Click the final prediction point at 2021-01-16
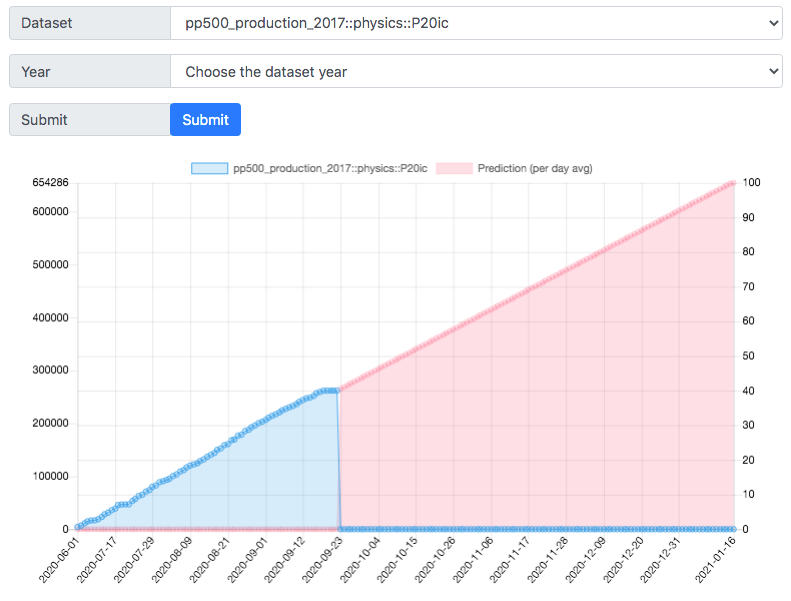This screenshot has height=601, width=791. [x=733, y=183]
